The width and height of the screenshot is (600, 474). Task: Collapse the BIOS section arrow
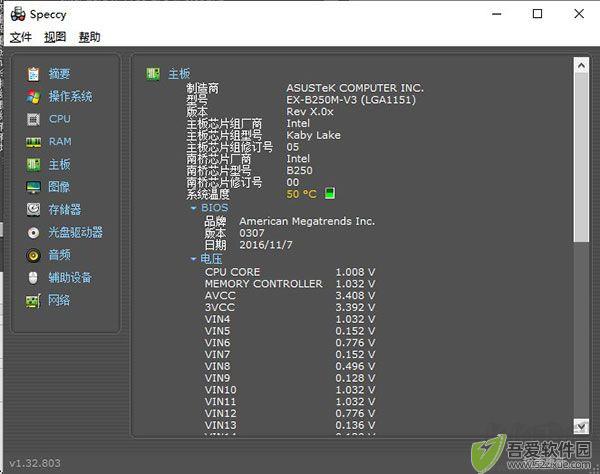click(x=194, y=208)
